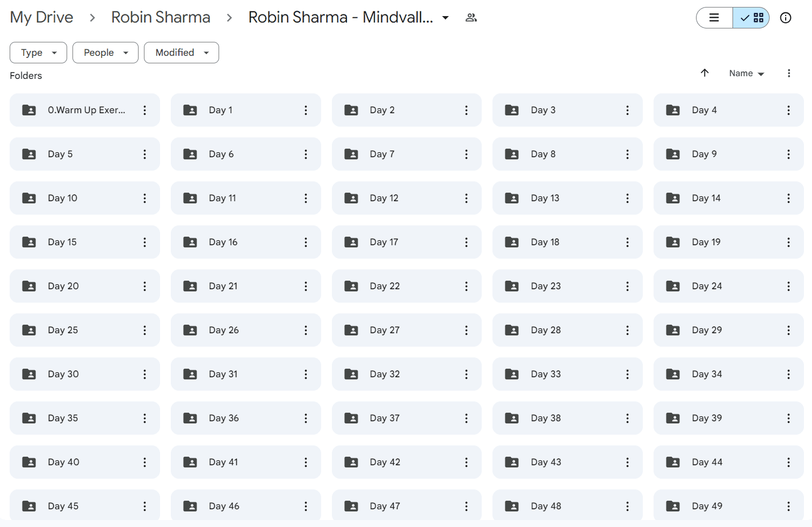This screenshot has height=527, width=812.
Task: Open more actions for Day 43 folder
Action: pos(627,462)
